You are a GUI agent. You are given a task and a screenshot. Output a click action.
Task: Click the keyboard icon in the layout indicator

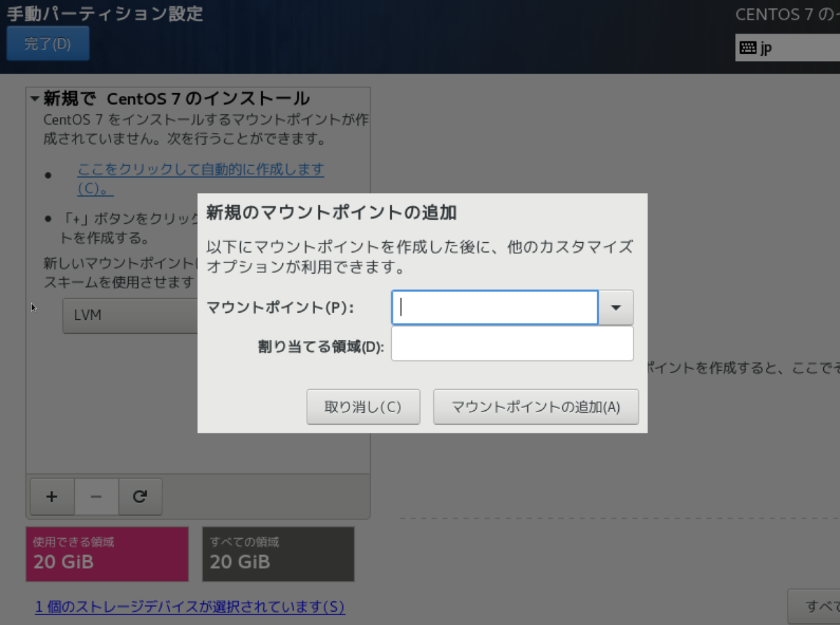746,48
